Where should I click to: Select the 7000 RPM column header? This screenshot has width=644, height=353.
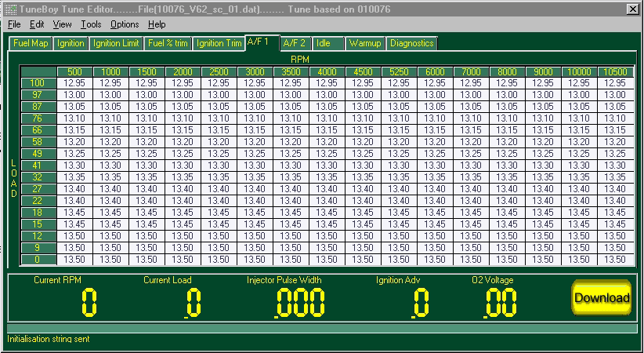[471, 72]
